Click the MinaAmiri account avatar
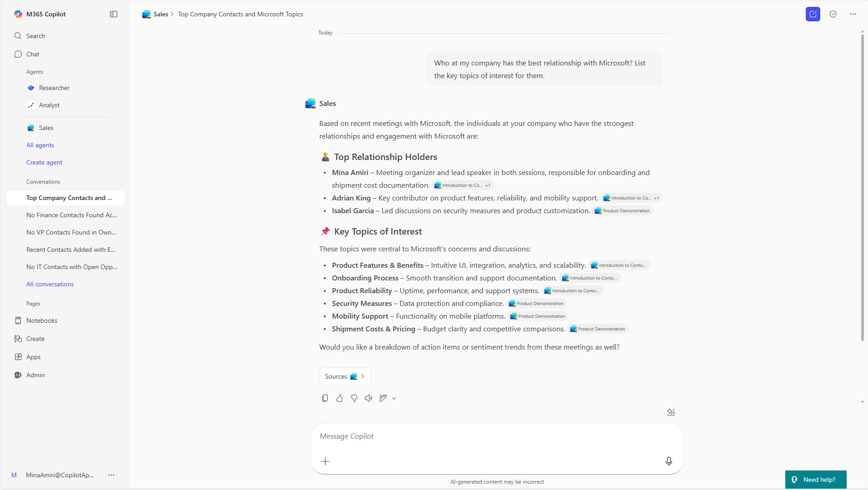This screenshot has width=868, height=490. 14,475
